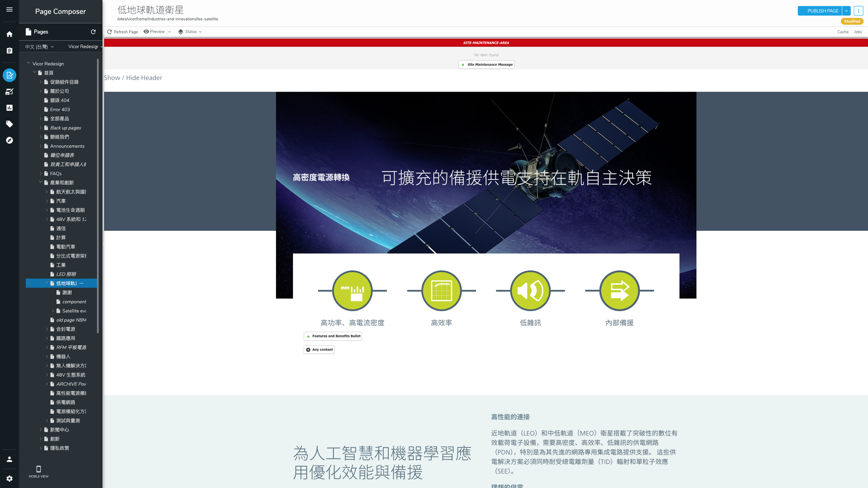Click Refresh Page in the toolbar
Screen dimensions: 868x488
pyautogui.click(x=123, y=32)
